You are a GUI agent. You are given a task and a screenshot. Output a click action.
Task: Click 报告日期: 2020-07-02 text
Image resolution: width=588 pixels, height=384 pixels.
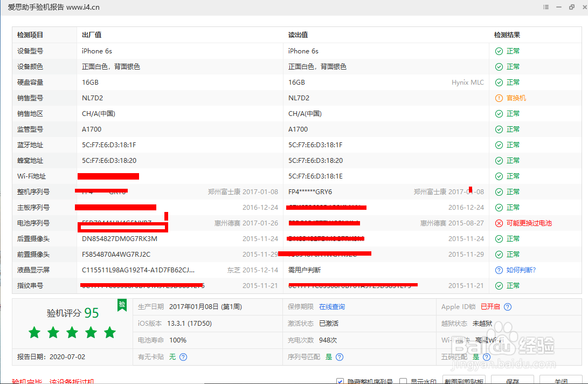[x=51, y=357]
